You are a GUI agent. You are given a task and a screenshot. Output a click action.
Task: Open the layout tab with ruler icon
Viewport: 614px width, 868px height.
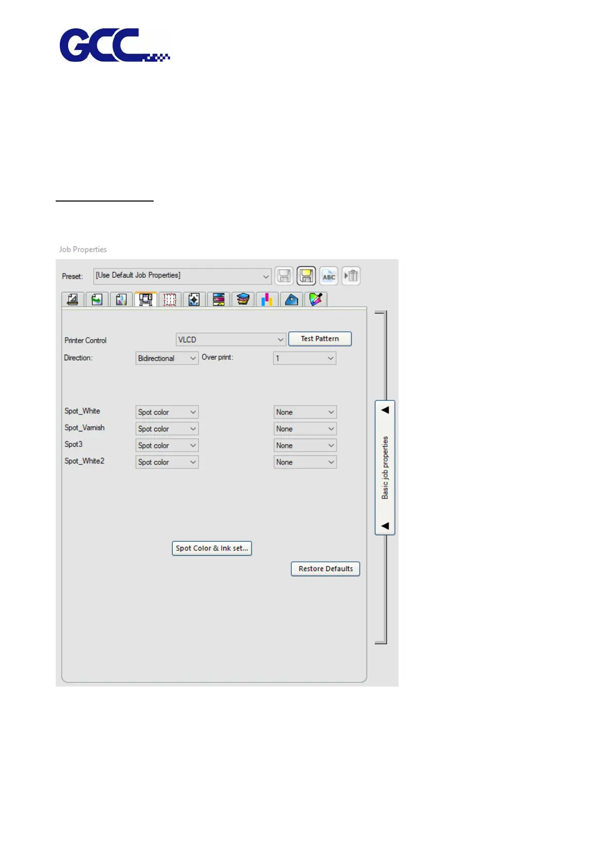[73, 299]
